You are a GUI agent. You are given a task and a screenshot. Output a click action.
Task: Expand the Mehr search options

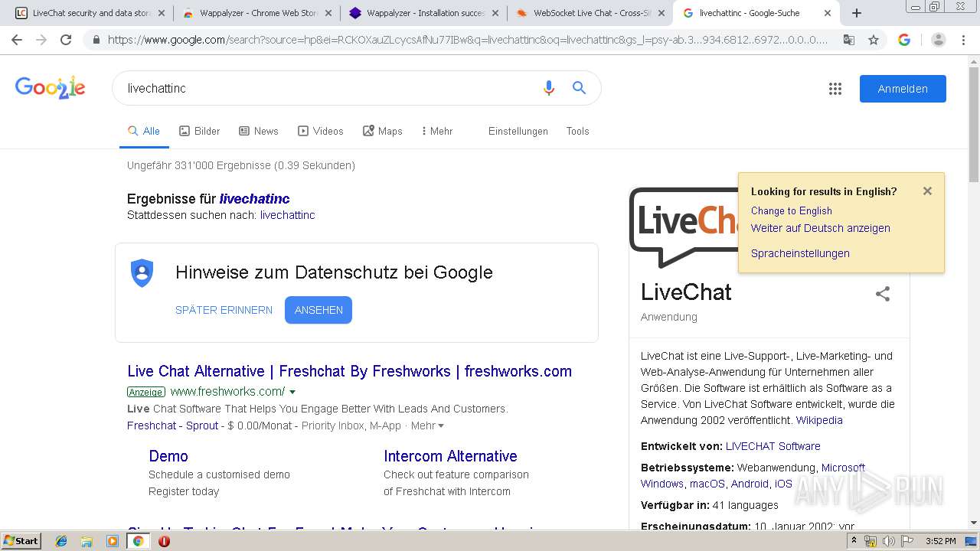437,131
